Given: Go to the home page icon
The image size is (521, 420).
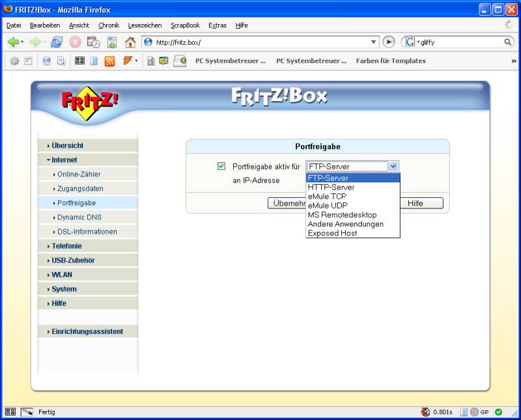Looking at the screenshot, I should tap(130, 42).
